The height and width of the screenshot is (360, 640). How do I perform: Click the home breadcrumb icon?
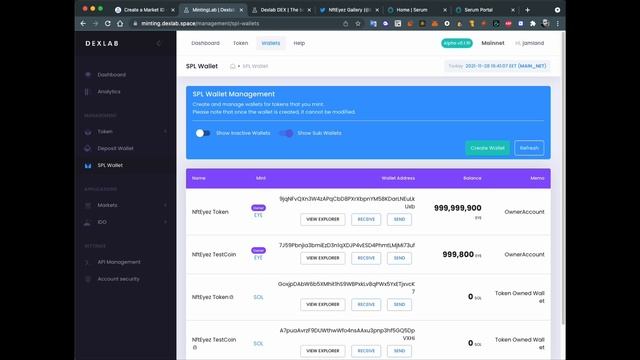point(232,66)
